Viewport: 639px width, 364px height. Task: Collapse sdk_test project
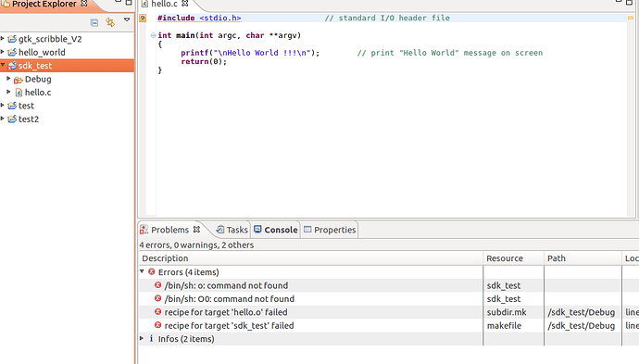pyautogui.click(x=3, y=65)
